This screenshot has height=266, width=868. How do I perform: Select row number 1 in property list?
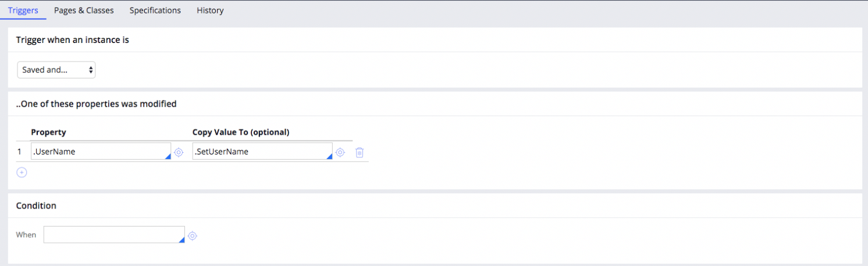pyautogui.click(x=19, y=152)
